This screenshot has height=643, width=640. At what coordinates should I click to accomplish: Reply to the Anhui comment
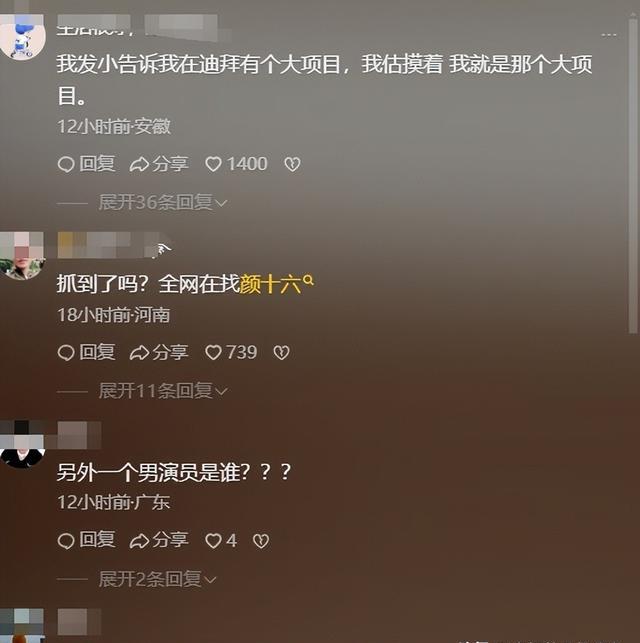click(x=87, y=164)
